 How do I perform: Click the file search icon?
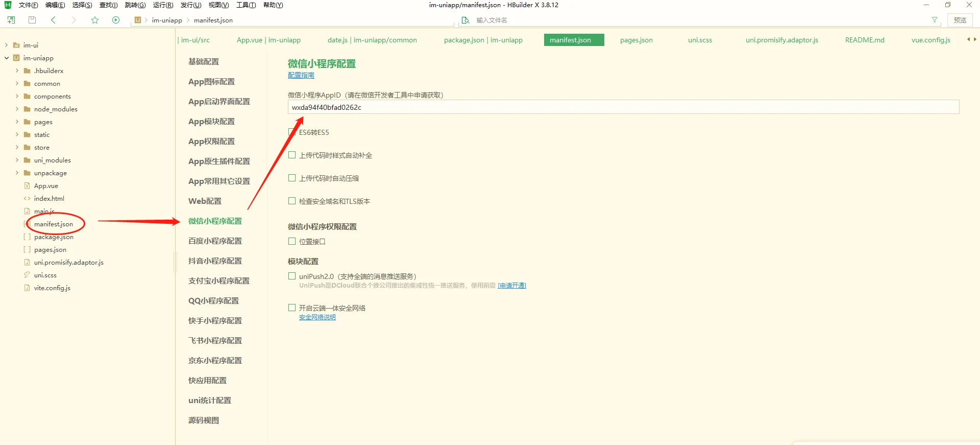pyautogui.click(x=465, y=20)
